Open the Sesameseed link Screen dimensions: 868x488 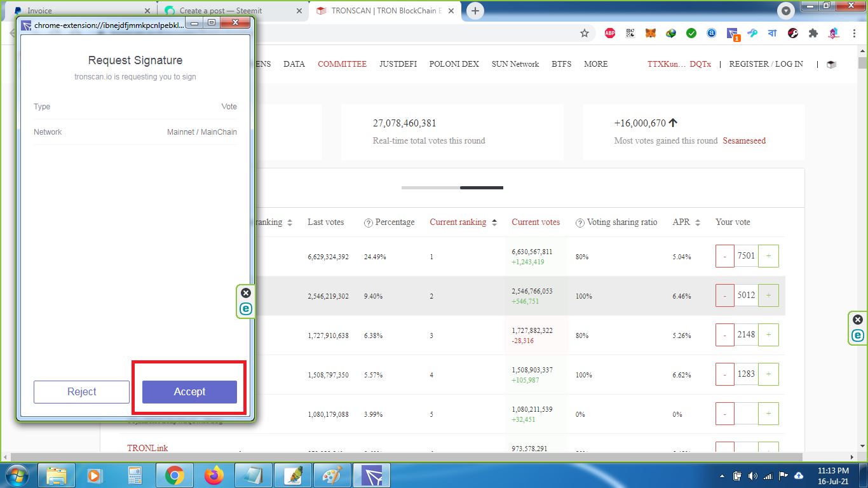click(744, 141)
